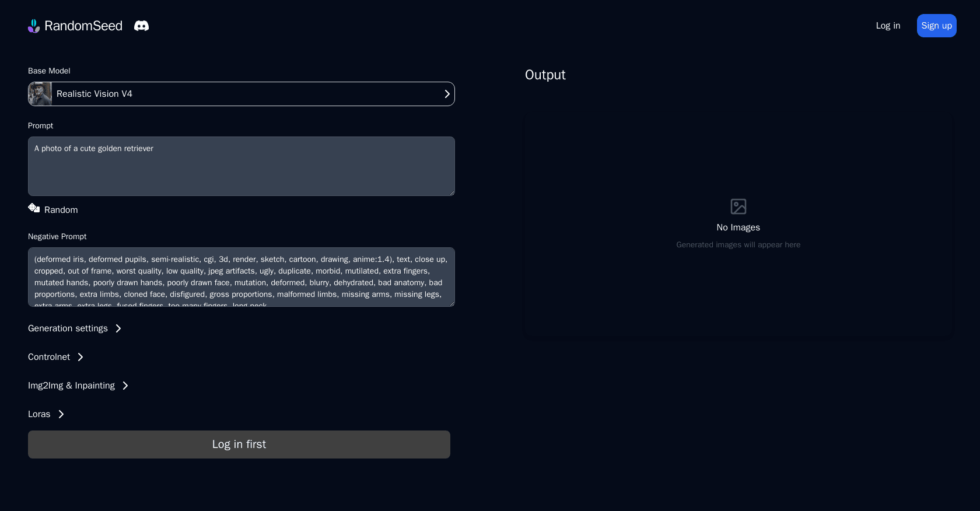Click the Log in first button
The image size is (980, 511).
[x=239, y=444]
